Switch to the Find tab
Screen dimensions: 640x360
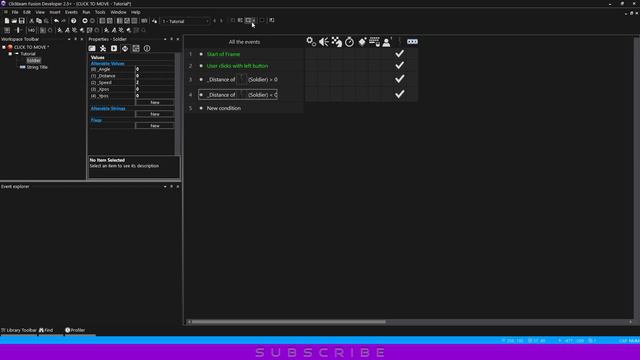point(46,330)
